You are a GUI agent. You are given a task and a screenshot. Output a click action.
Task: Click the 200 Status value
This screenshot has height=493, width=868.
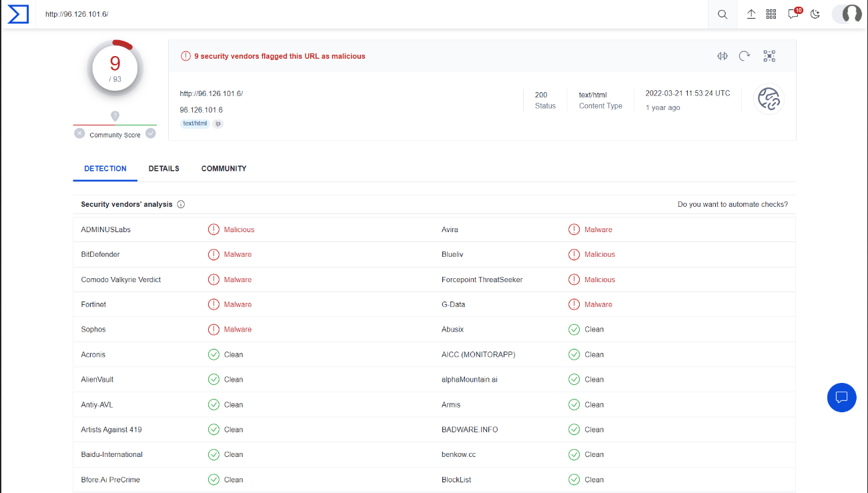541,95
